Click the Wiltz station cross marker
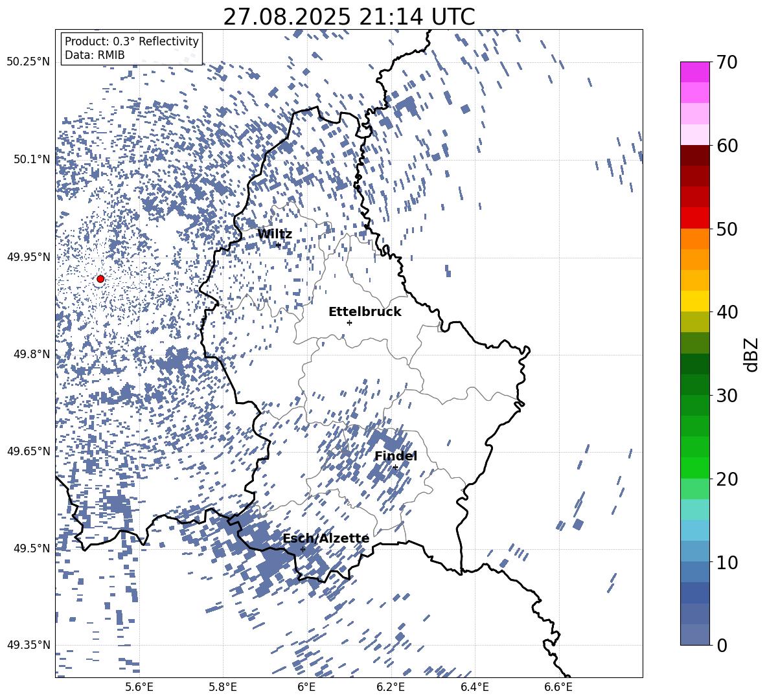767x700 pixels. pyautogui.click(x=279, y=245)
